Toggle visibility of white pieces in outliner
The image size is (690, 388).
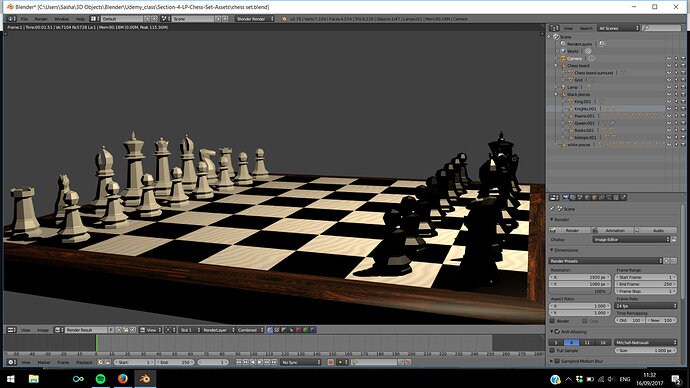point(669,145)
